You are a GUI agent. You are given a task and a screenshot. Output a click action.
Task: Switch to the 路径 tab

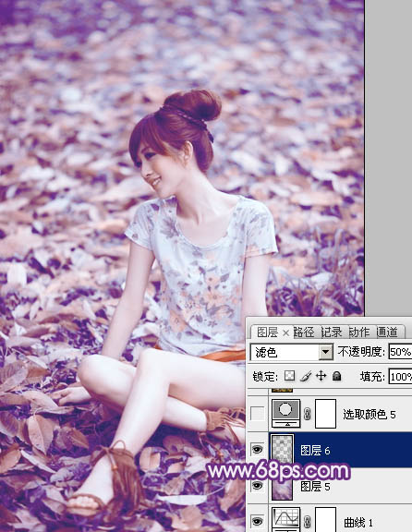[x=304, y=332]
